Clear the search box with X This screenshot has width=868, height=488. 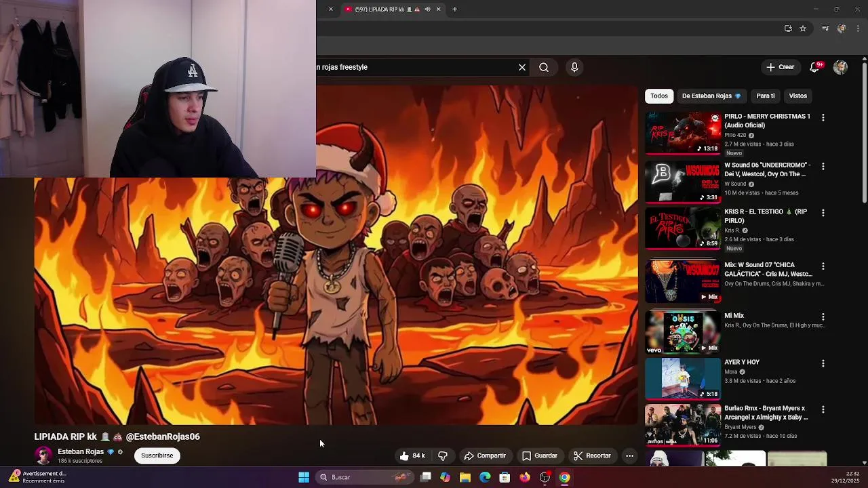(522, 67)
